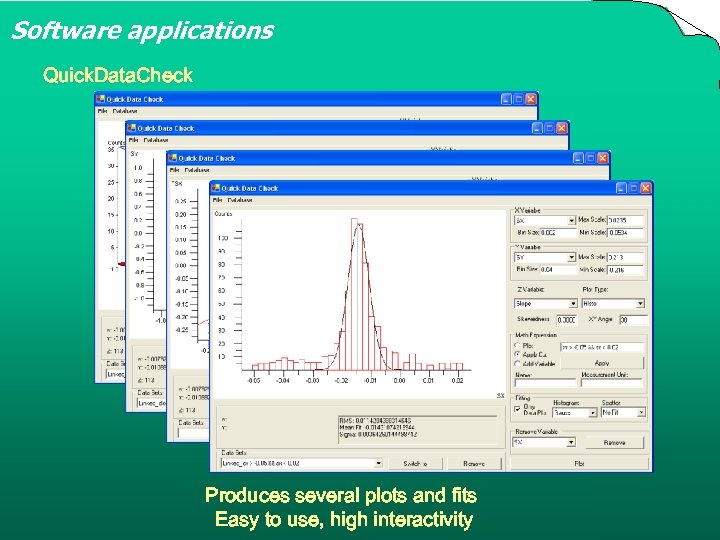Click the X Variable Min Scale field
Screen dimensions: 720x540
pos(625,233)
